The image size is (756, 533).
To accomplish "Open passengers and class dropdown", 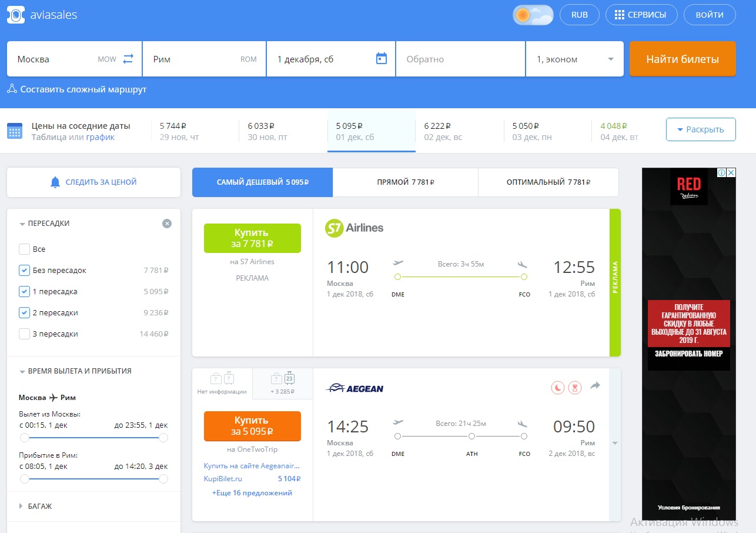I will pyautogui.click(x=574, y=59).
